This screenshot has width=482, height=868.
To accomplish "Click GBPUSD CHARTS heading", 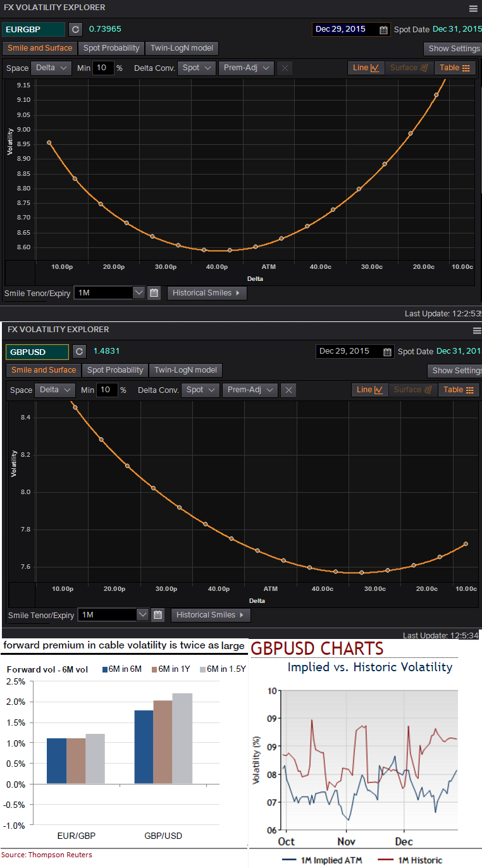I will [318, 648].
